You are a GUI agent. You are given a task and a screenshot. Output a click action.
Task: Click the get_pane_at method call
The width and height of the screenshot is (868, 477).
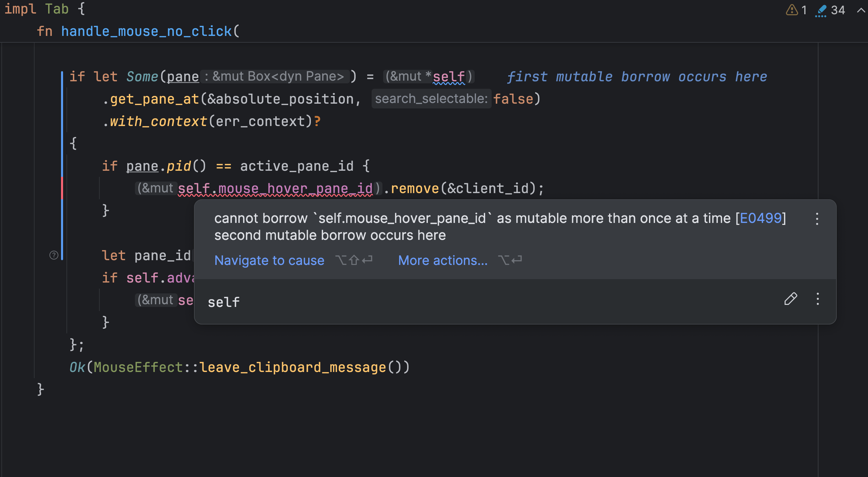[154, 99]
